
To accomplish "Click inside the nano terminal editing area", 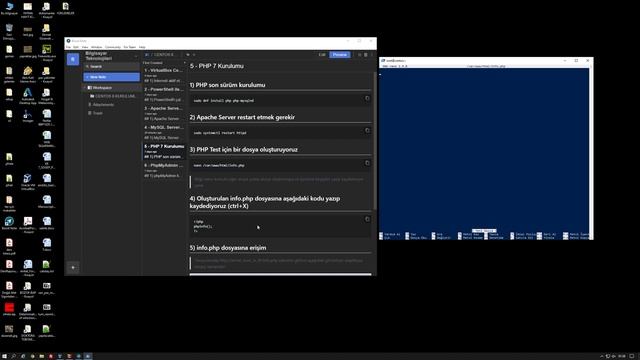I will coord(484,149).
